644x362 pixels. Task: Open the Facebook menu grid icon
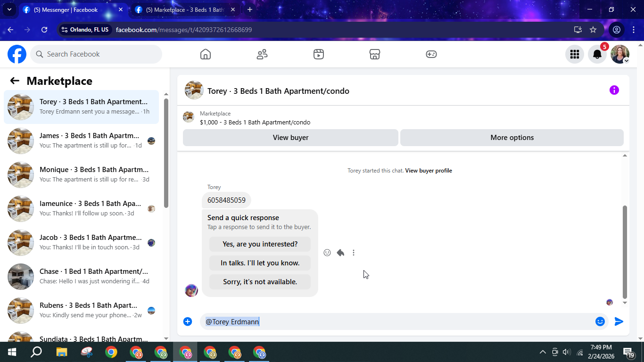[x=574, y=54]
